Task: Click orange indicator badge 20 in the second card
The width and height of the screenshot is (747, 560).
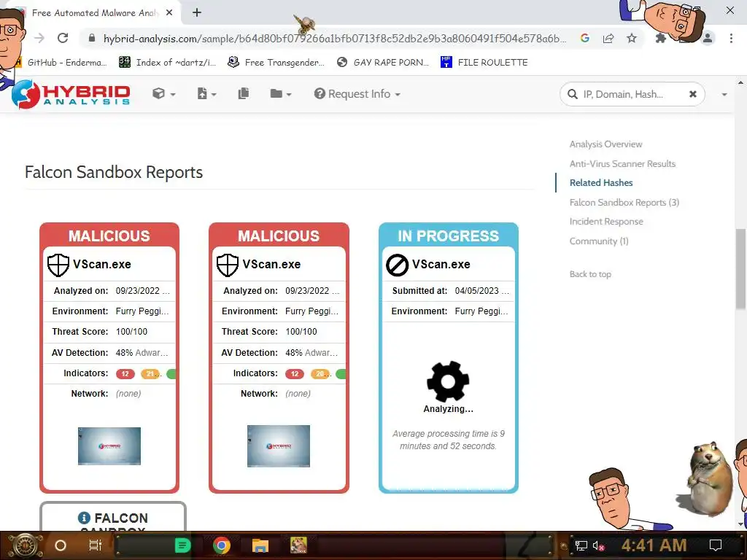Action: click(x=320, y=374)
